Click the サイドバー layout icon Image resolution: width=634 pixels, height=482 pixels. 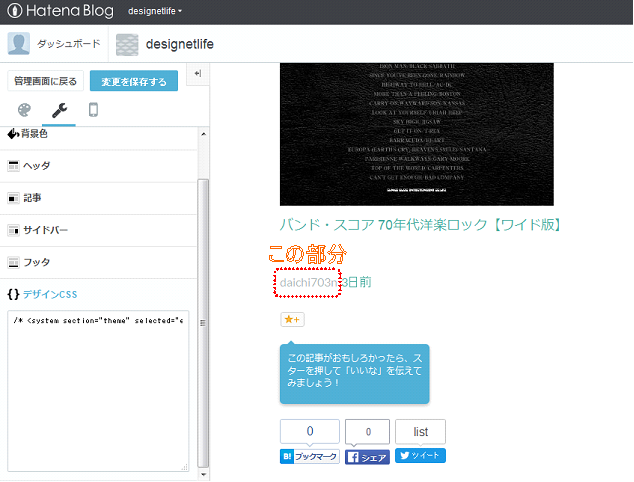tap(13, 230)
